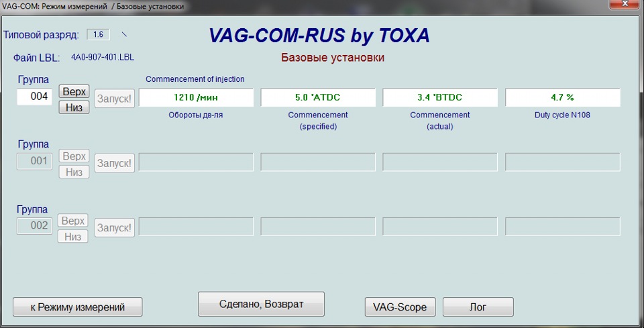Select the 4.7 % duty cycle value
Screen dimensions: 644x328
click(x=563, y=98)
